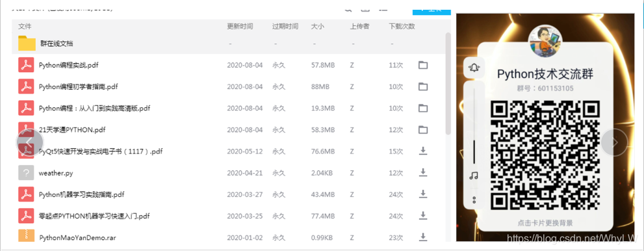Click the 群在线文档 yellow folder icon

pos(27,43)
